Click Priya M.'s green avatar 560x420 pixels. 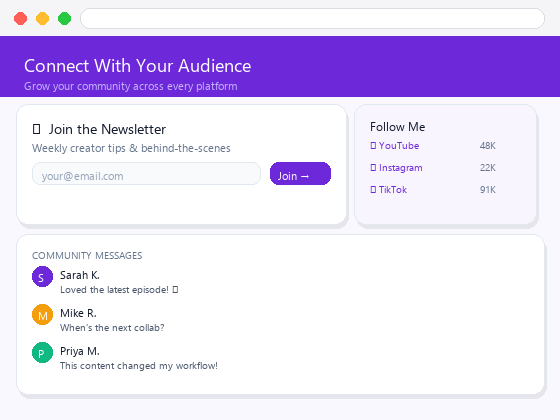click(x=42, y=353)
